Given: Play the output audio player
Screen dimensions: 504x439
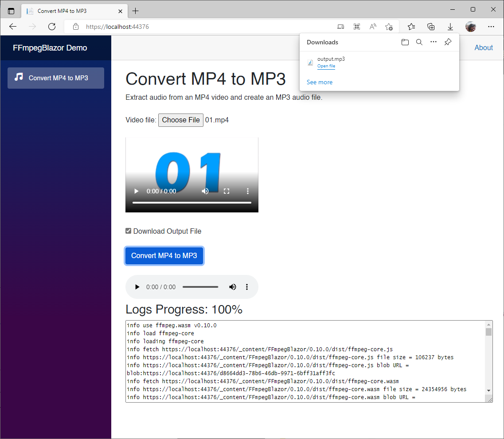Looking at the screenshot, I should [x=137, y=287].
